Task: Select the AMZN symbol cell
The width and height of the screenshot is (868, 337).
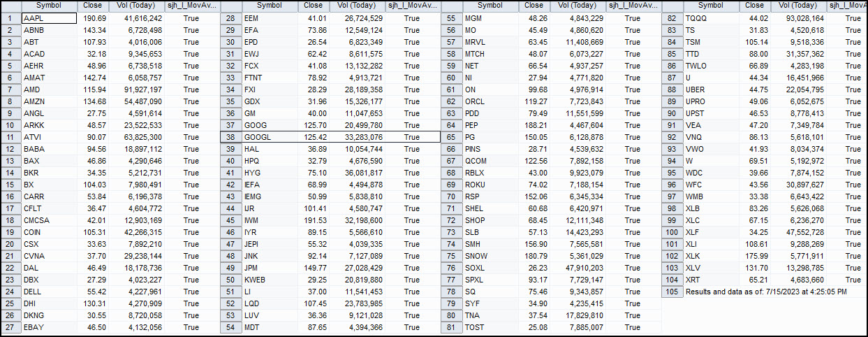Action: tap(50, 101)
